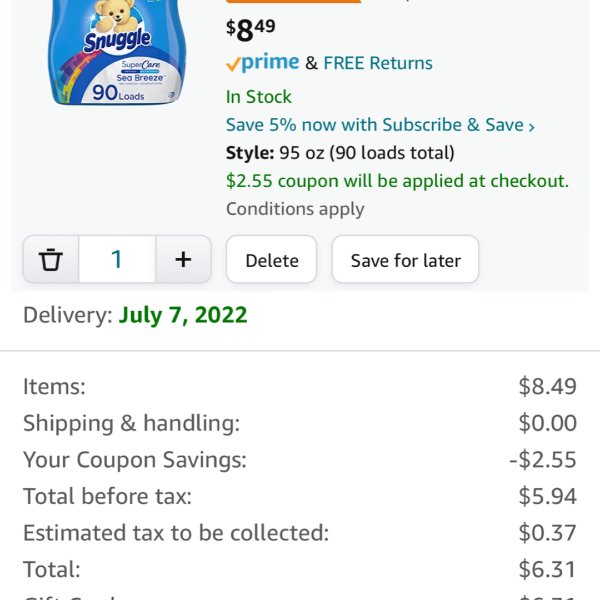Screen dimensions: 600x600
Task: Select the July 7, 2022 delivery date
Action: [x=183, y=315]
